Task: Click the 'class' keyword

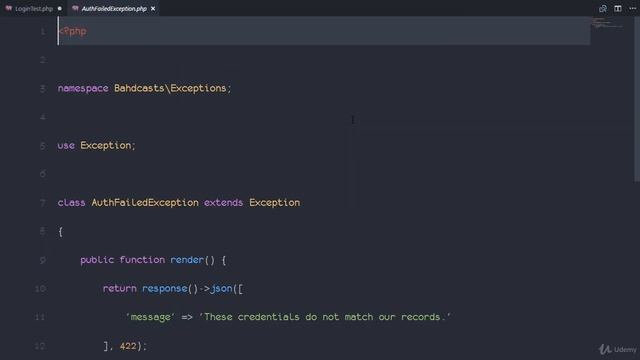Action: tap(71, 203)
